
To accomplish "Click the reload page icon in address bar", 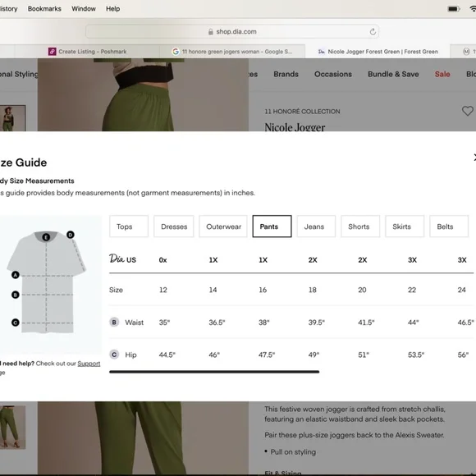I will coord(373,31).
